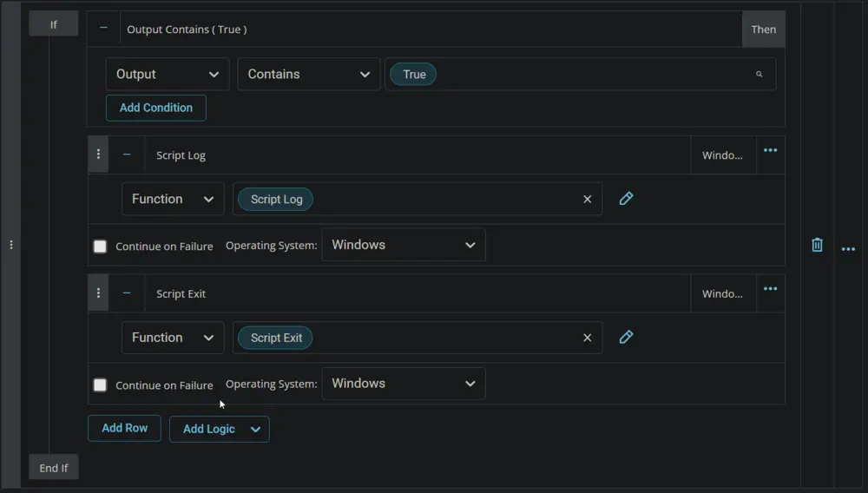The width and height of the screenshot is (868, 493).
Task: Open Operating System dropdown for Script Log
Action: coord(404,245)
